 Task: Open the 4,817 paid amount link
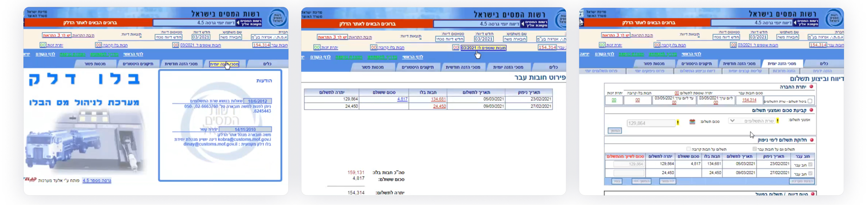point(402,99)
